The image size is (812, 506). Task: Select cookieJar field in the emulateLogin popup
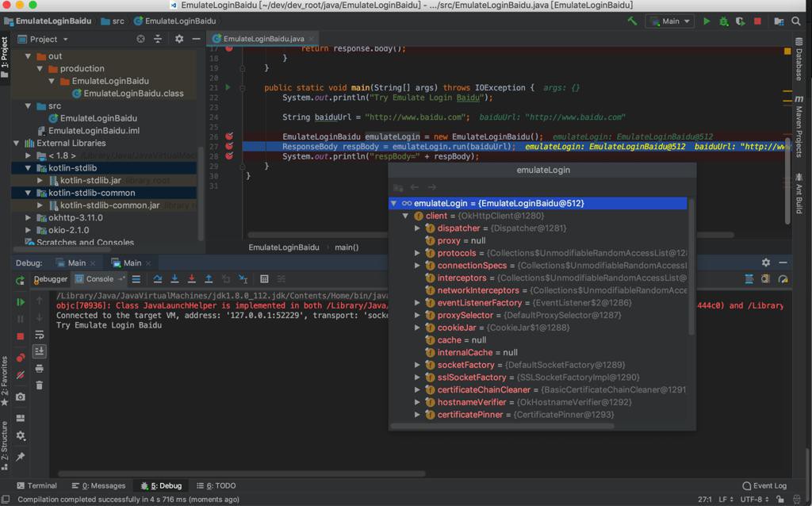tap(456, 328)
